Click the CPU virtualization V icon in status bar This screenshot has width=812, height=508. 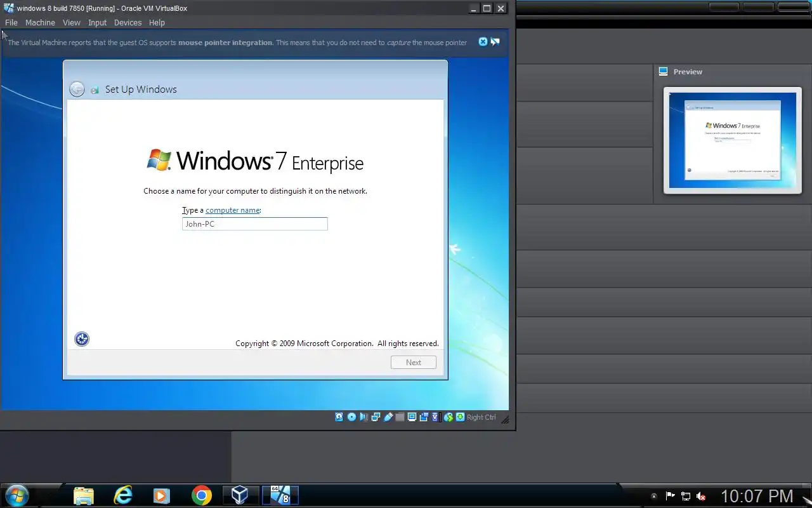(x=435, y=417)
